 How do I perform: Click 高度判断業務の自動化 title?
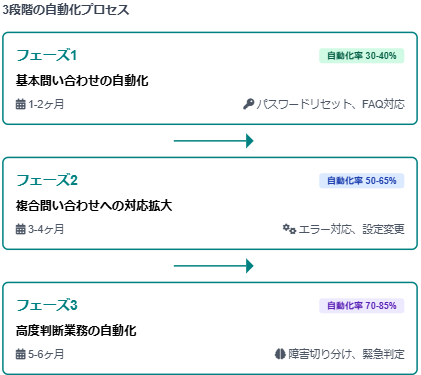coord(76,331)
